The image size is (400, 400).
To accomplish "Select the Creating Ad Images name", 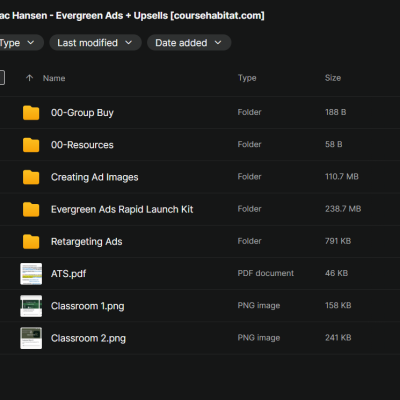I will pos(95,177).
